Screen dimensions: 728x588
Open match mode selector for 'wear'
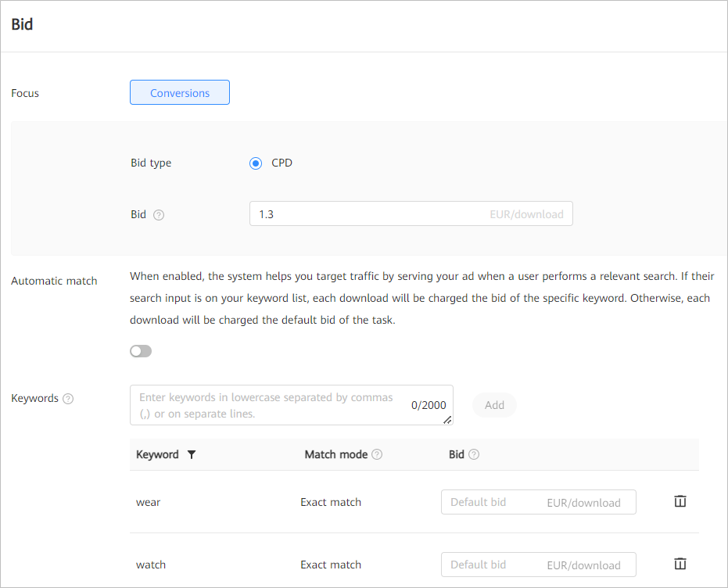331,501
